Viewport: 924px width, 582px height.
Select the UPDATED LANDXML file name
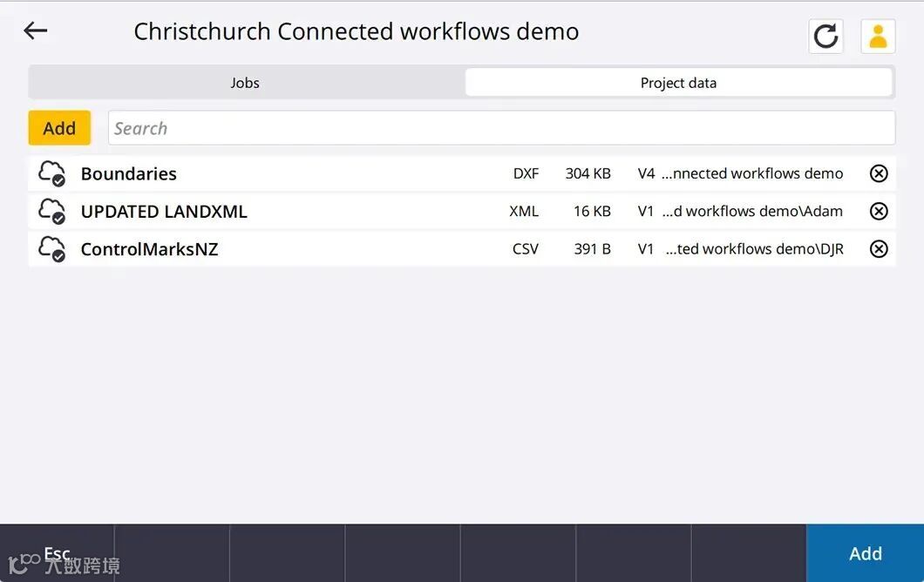pyautogui.click(x=164, y=212)
